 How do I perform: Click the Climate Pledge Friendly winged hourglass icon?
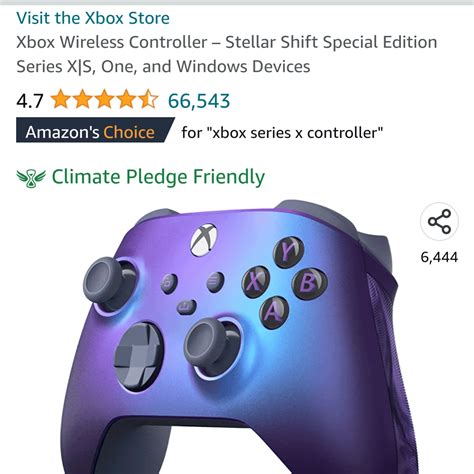pyautogui.click(x=31, y=178)
